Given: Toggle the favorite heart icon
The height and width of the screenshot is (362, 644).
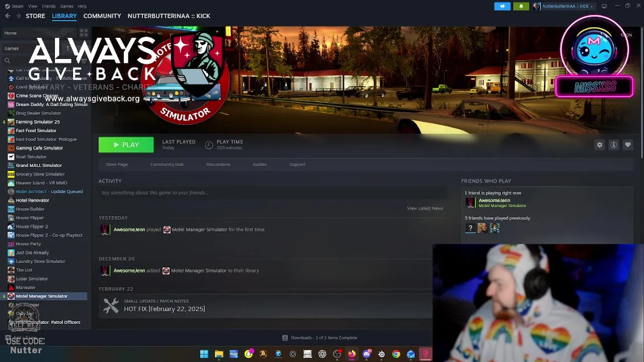Looking at the screenshot, I should click(x=628, y=145).
